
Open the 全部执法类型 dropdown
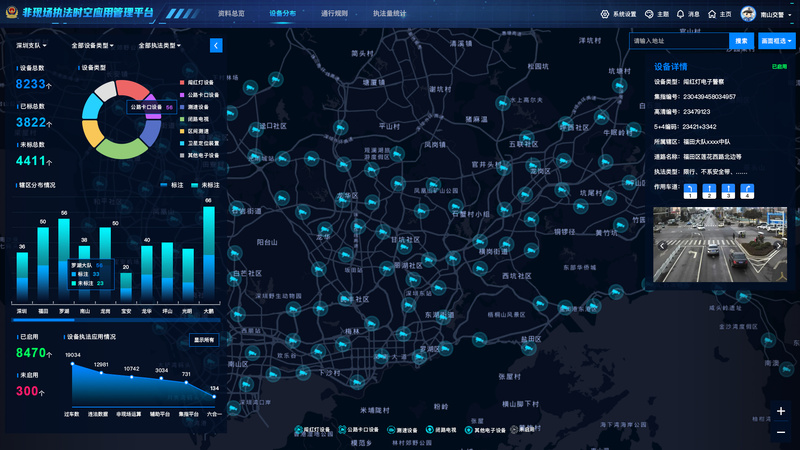coord(160,45)
